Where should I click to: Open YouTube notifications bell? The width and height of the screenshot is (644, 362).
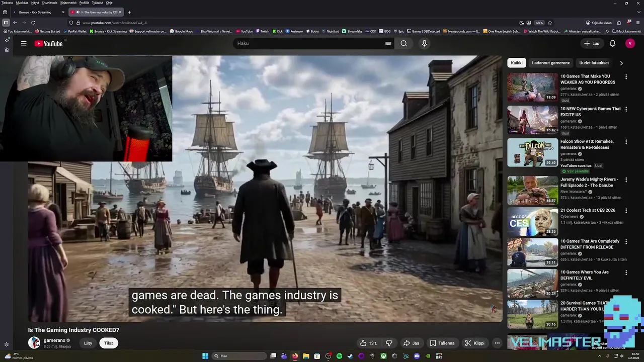point(612,43)
